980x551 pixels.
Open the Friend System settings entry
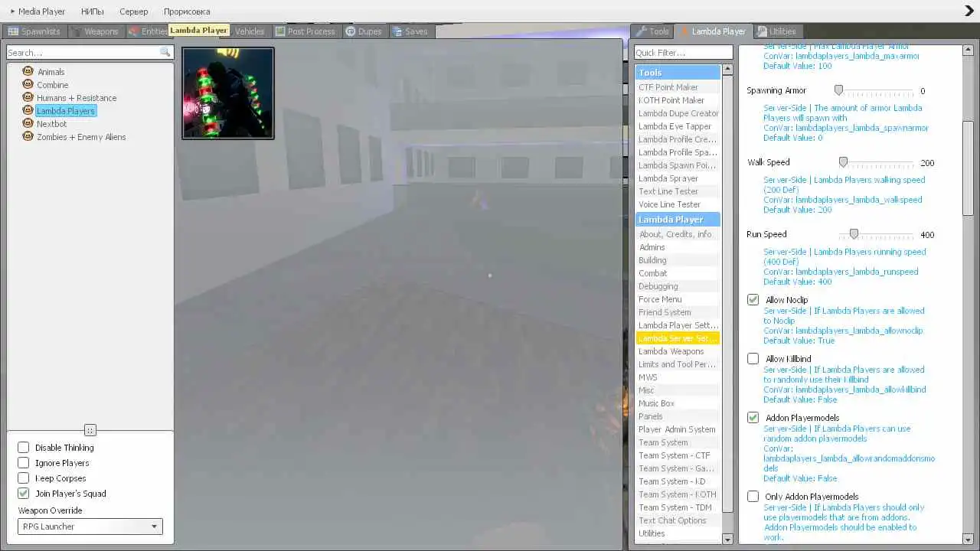(678, 312)
